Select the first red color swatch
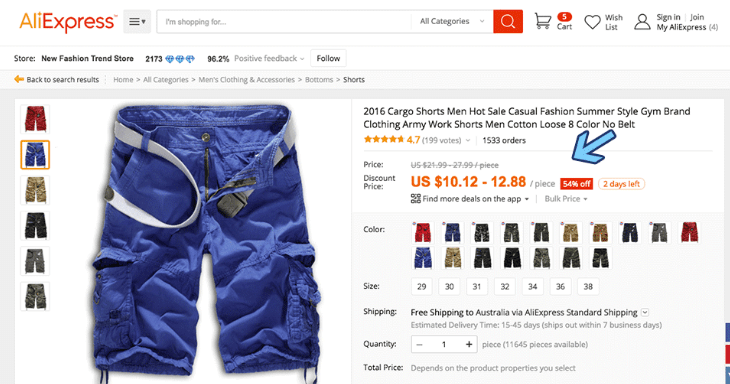 pyautogui.click(x=423, y=232)
